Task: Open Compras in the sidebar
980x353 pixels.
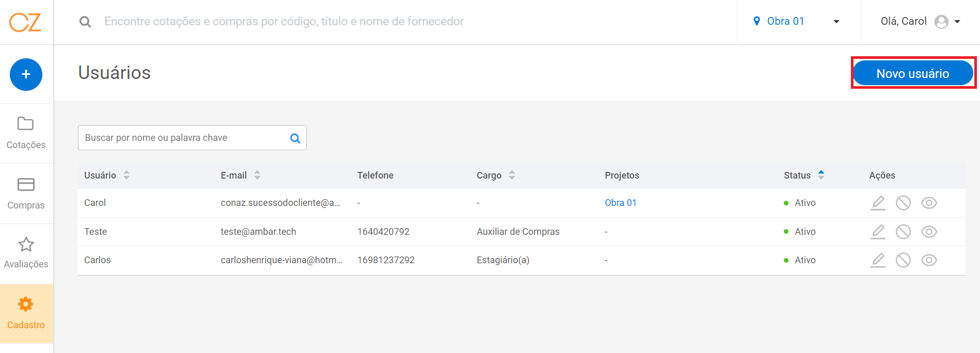Action: (26, 194)
